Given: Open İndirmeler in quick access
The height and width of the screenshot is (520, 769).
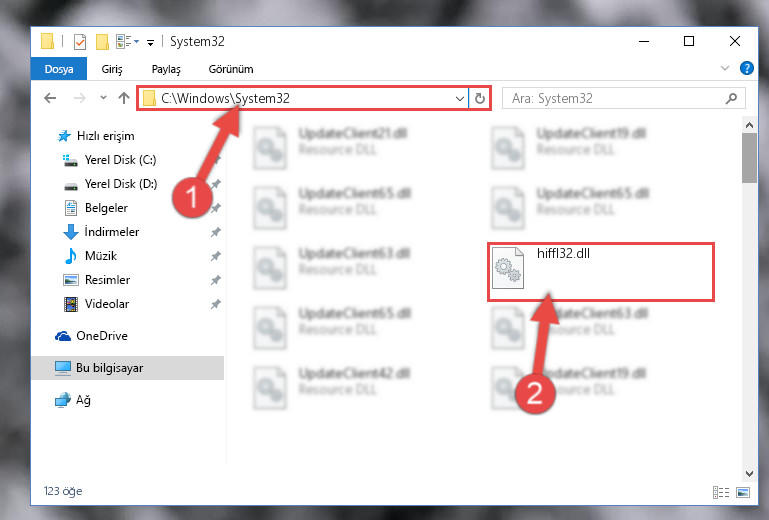Looking at the screenshot, I should pos(112,232).
